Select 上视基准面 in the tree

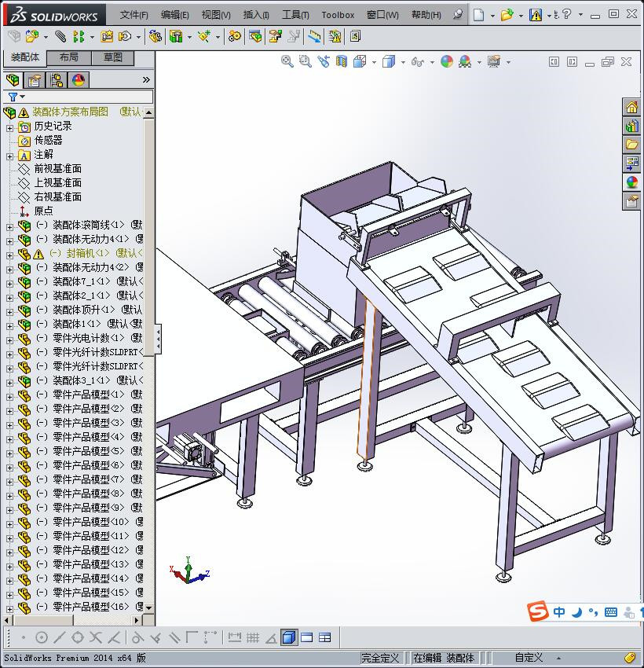coord(57,182)
